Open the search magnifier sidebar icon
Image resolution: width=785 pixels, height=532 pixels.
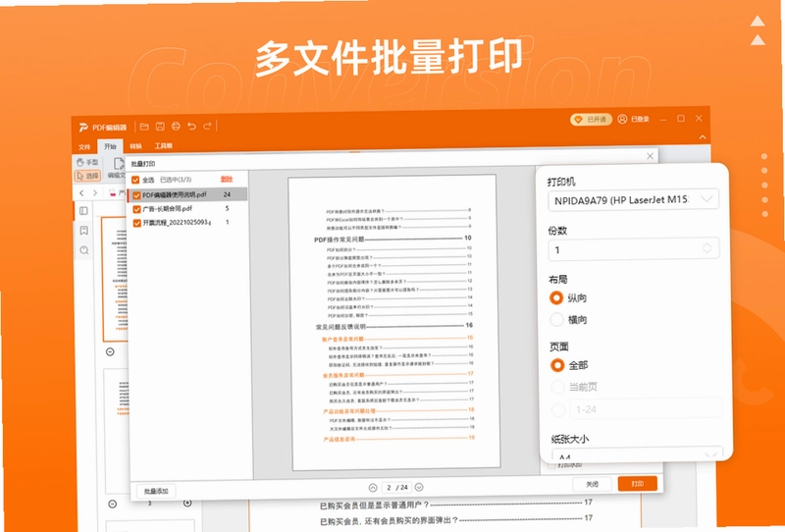pyautogui.click(x=84, y=250)
